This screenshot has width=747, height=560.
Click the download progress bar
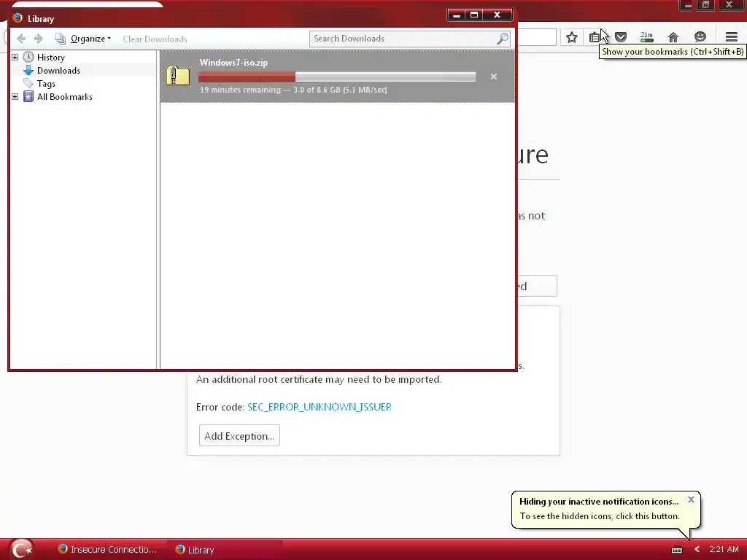point(337,77)
